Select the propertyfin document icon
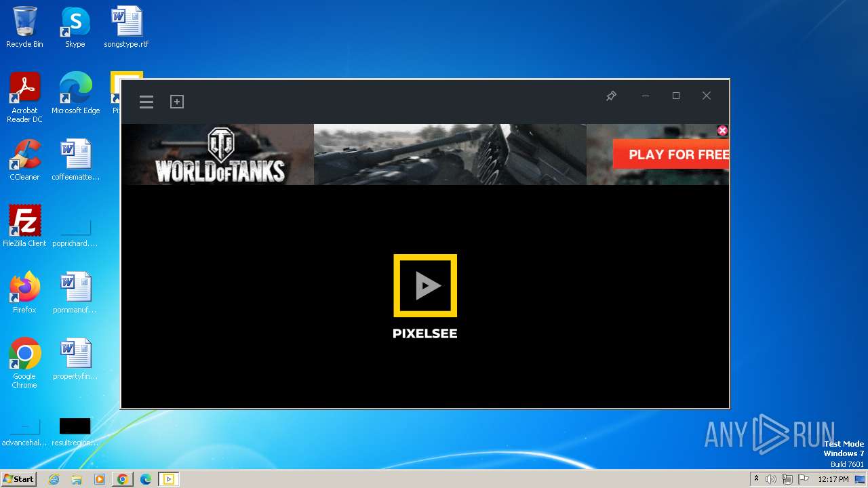 pyautogui.click(x=75, y=359)
